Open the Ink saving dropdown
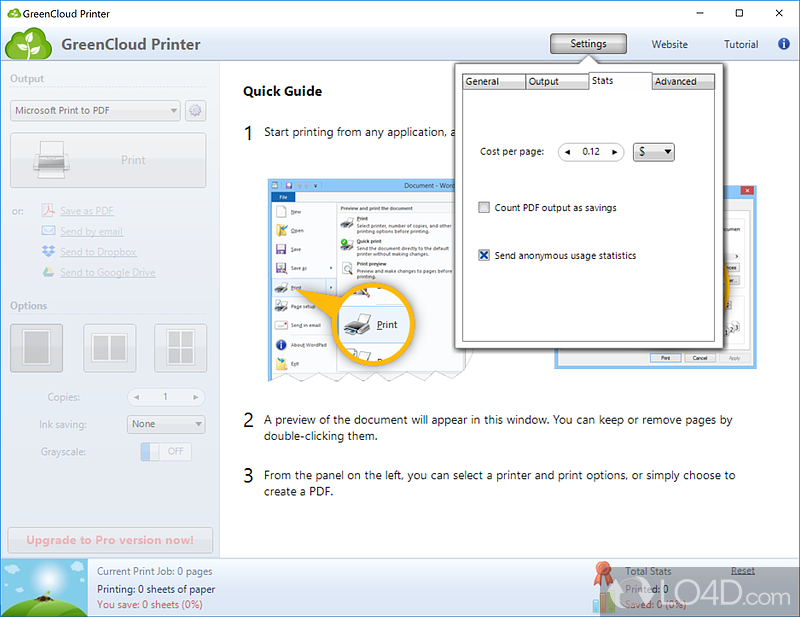This screenshot has width=800, height=617. click(x=166, y=424)
